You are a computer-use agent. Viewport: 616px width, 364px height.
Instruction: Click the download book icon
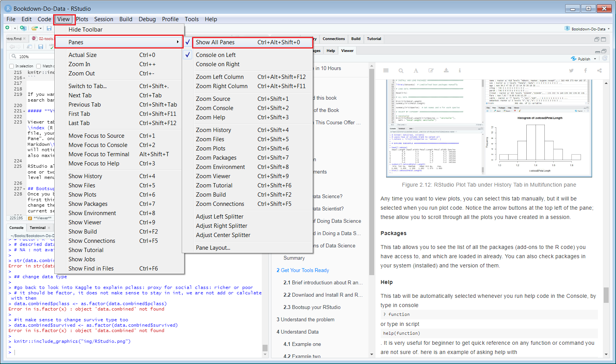click(446, 70)
